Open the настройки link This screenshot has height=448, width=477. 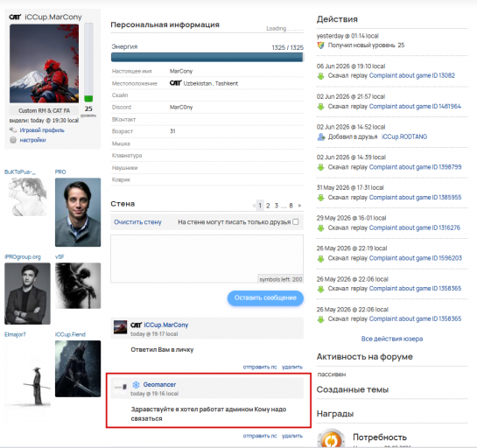tap(33, 140)
